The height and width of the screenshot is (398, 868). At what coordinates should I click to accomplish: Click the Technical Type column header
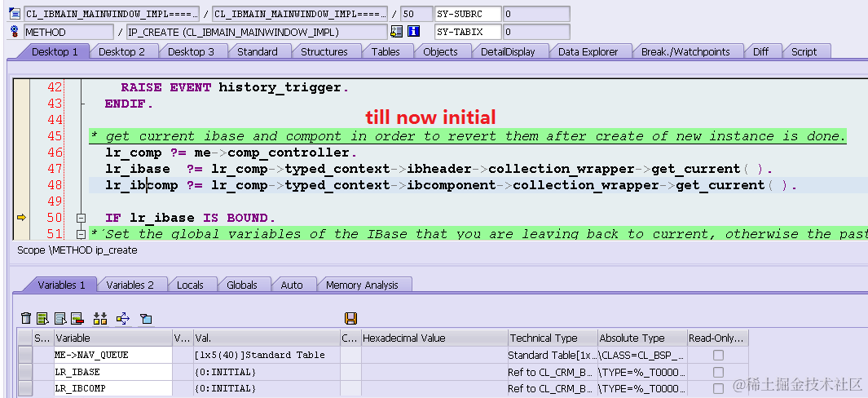(x=553, y=338)
